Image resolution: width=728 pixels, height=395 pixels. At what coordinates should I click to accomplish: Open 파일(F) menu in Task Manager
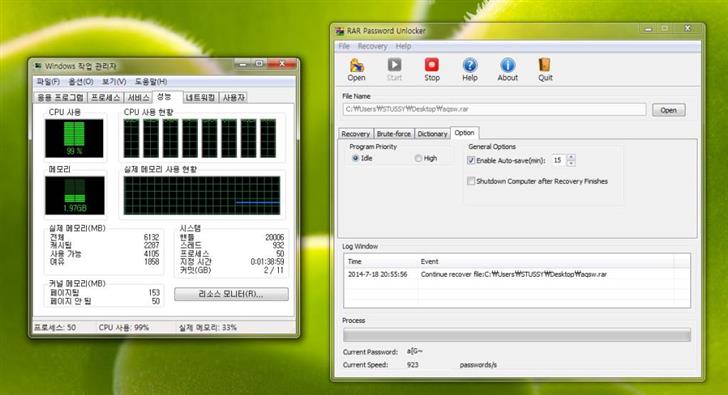pyautogui.click(x=48, y=82)
